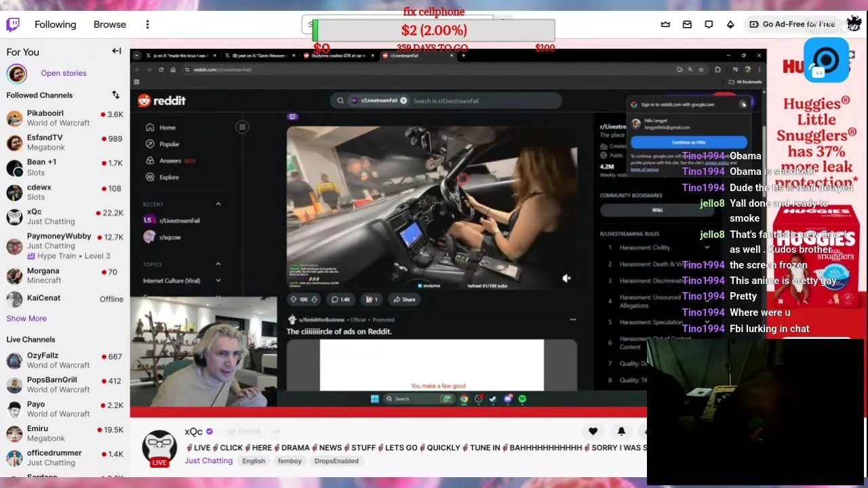Viewport: 868px width, 488px height.
Task: Click the fix cellphone donation progress bar
Action: pos(434,30)
